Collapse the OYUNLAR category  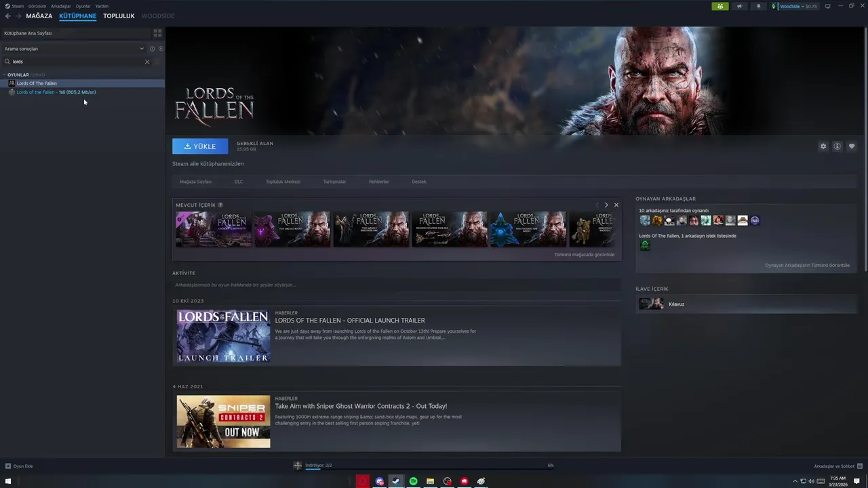5,75
